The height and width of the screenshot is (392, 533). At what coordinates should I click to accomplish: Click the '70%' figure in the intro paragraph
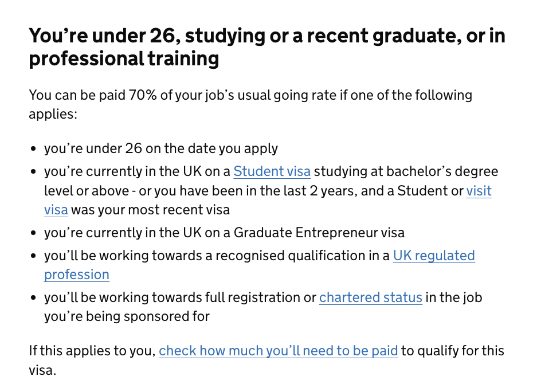[x=143, y=95]
